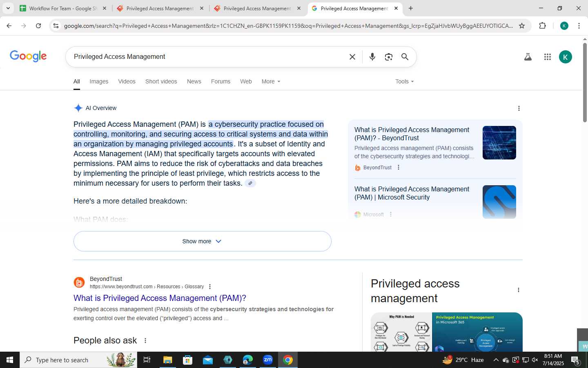Switch to the Forums tab
Screen dimensions: 588x368
tap(220, 81)
